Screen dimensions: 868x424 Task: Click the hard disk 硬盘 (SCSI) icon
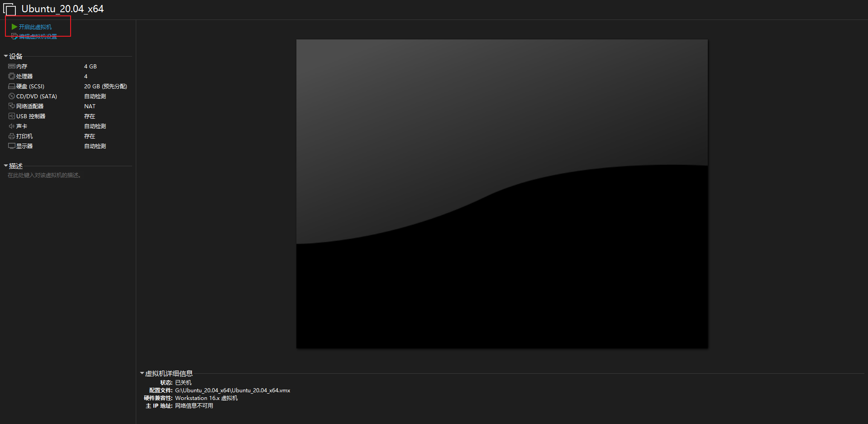[12, 86]
